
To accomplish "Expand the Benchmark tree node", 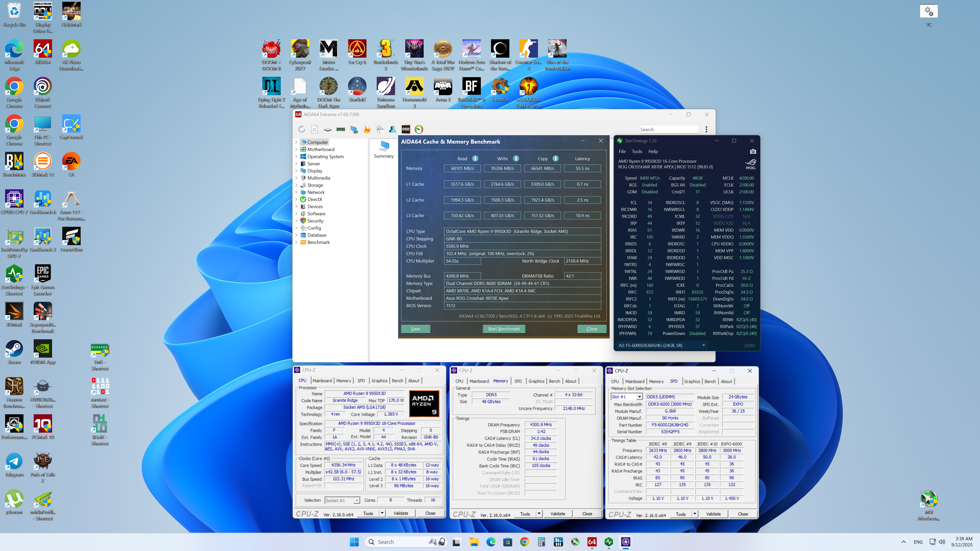I will click(296, 242).
